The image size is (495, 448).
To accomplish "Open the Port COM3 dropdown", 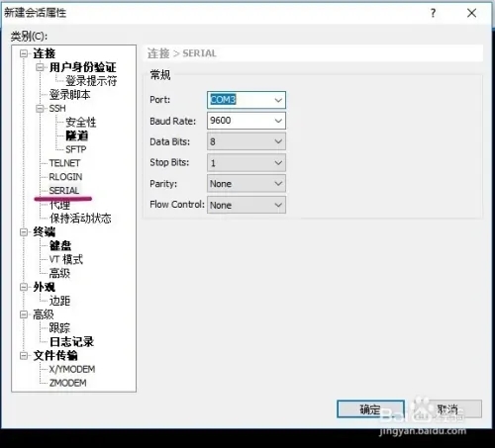I will [x=247, y=100].
